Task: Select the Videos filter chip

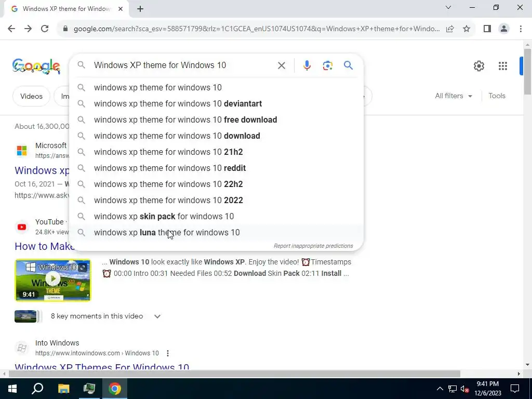Action: (31, 96)
